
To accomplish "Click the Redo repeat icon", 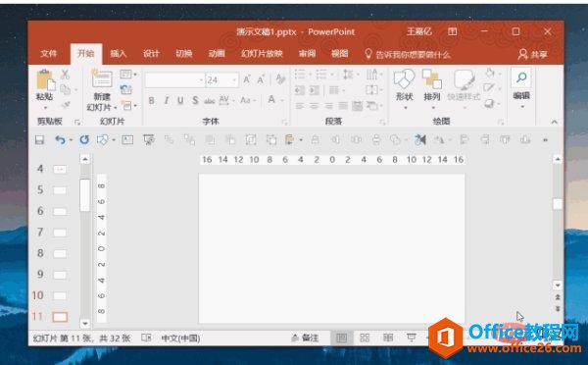I will [84, 140].
